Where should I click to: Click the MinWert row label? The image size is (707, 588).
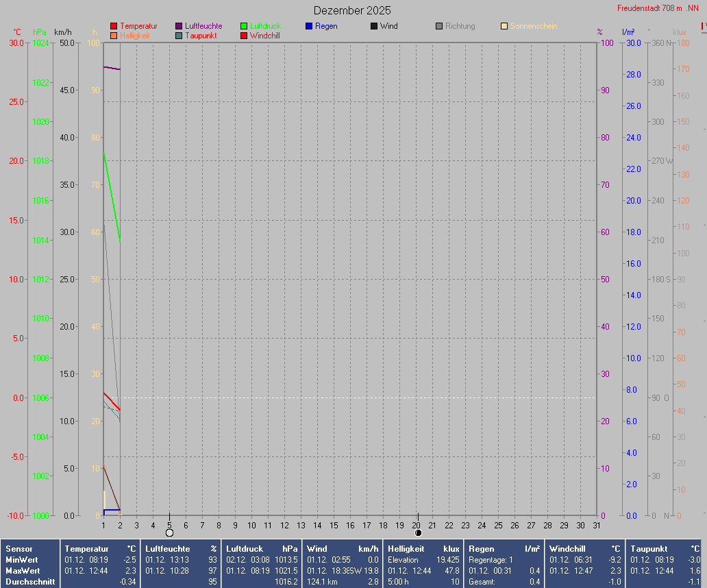[x=22, y=560]
